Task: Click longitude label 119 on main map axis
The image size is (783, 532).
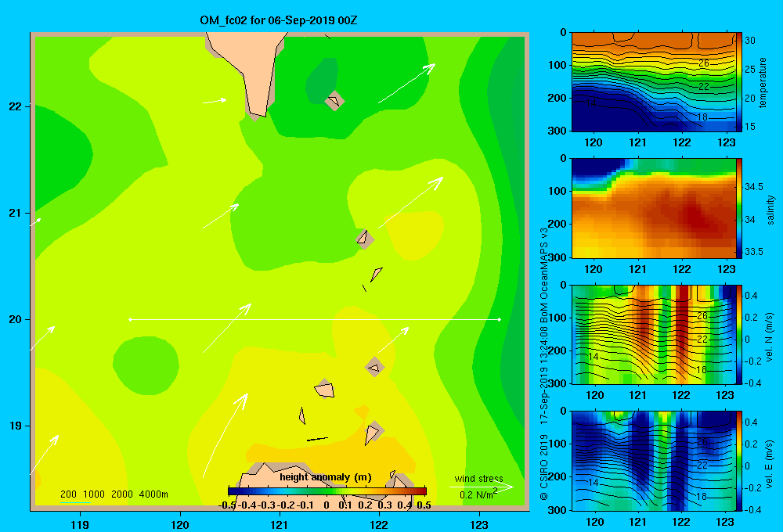Action: [x=81, y=524]
